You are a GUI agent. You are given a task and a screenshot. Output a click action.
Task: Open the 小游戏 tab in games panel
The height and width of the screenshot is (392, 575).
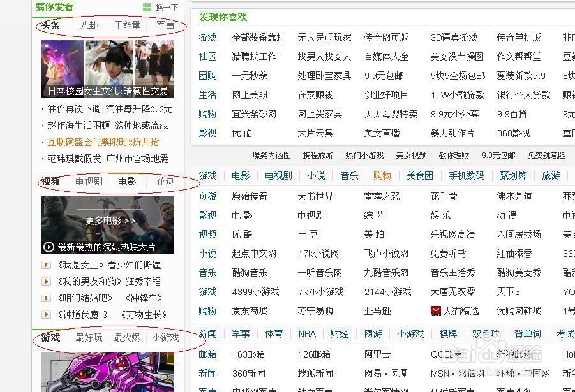tap(165, 338)
